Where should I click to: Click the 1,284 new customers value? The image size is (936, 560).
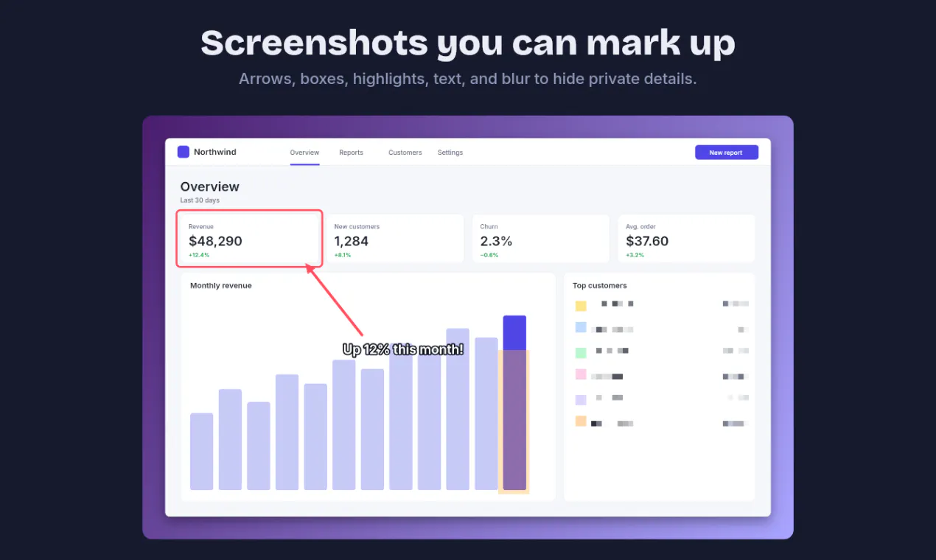coord(352,241)
